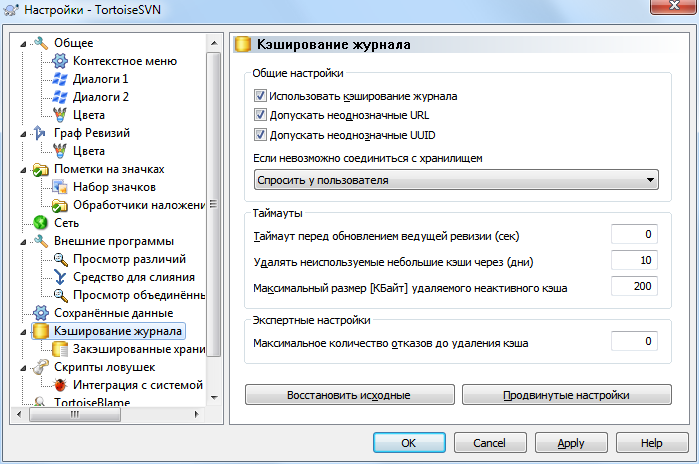Collapse the Граф Ревизий tree node
The image size is (699, 464).
tap(23, 134)
